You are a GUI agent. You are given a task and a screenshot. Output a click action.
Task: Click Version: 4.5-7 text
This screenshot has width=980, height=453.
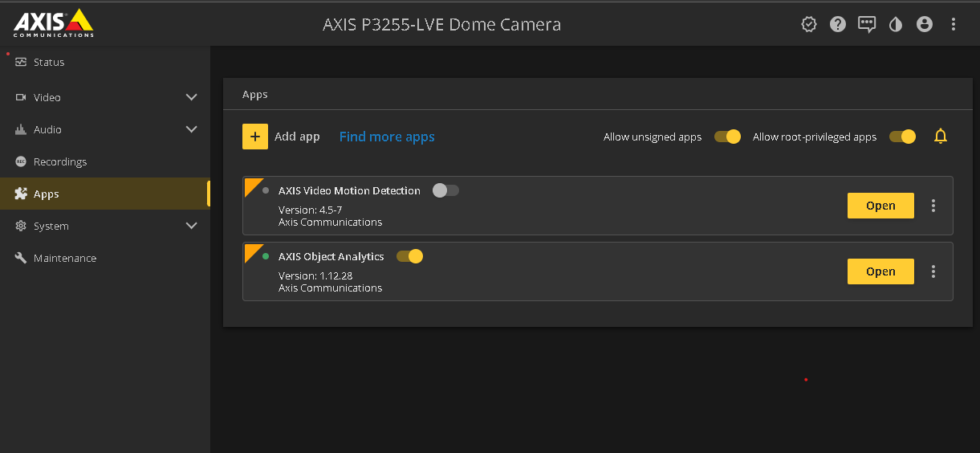click(310, 210)
